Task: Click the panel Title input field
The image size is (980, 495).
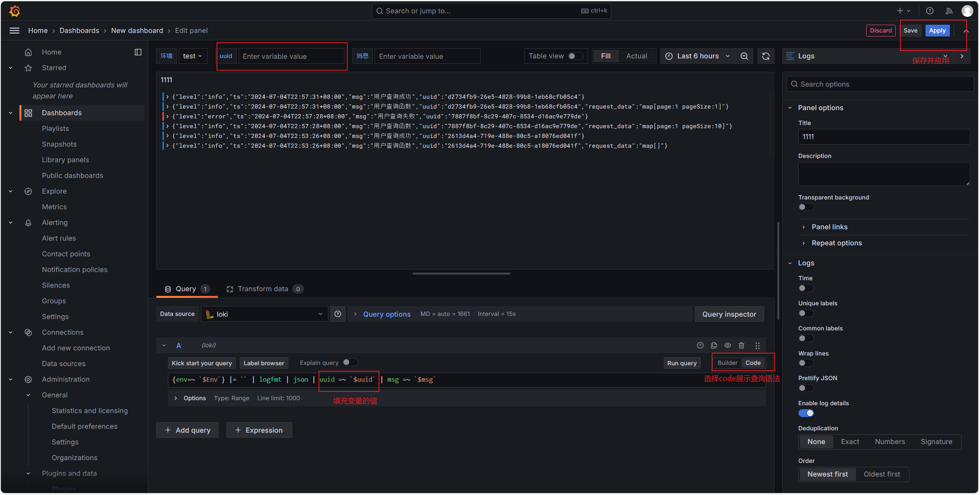Action: click(884, 137)
